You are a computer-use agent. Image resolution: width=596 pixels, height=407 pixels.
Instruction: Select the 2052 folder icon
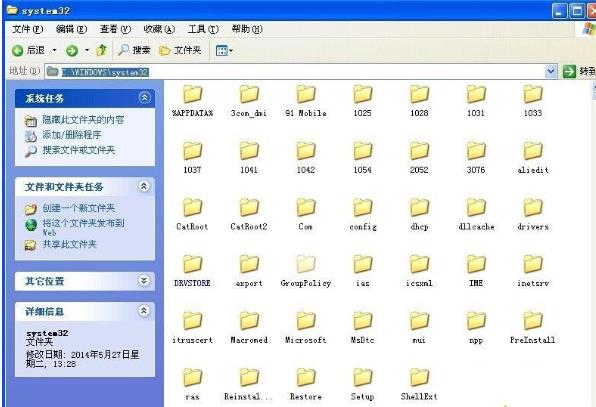coord(419,151)
